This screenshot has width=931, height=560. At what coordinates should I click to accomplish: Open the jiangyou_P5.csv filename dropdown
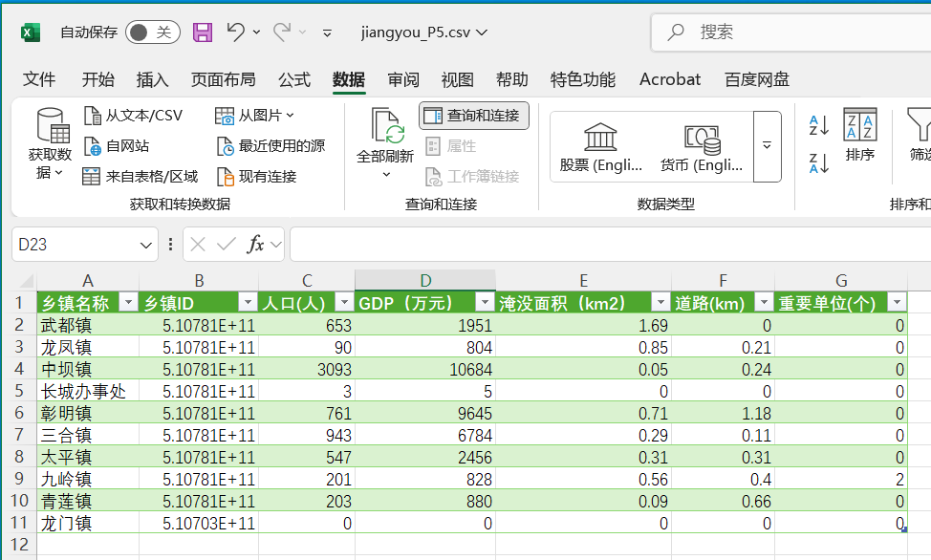click(x=482, y=32)
